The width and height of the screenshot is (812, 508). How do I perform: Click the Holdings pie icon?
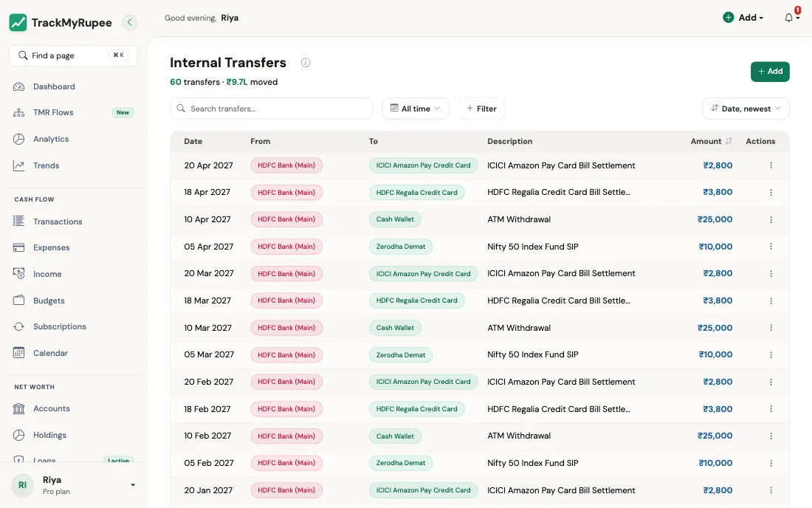[x=18, y=435]
